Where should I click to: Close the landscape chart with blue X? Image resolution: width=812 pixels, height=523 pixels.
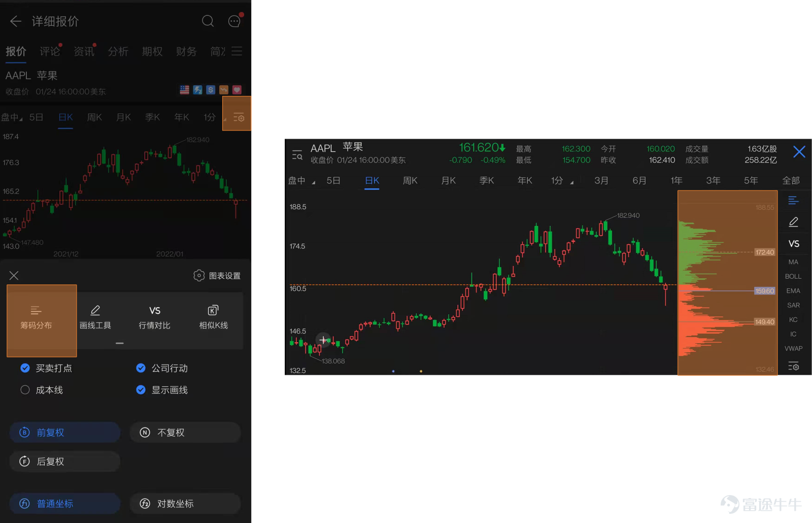click(x=799, y=151)
